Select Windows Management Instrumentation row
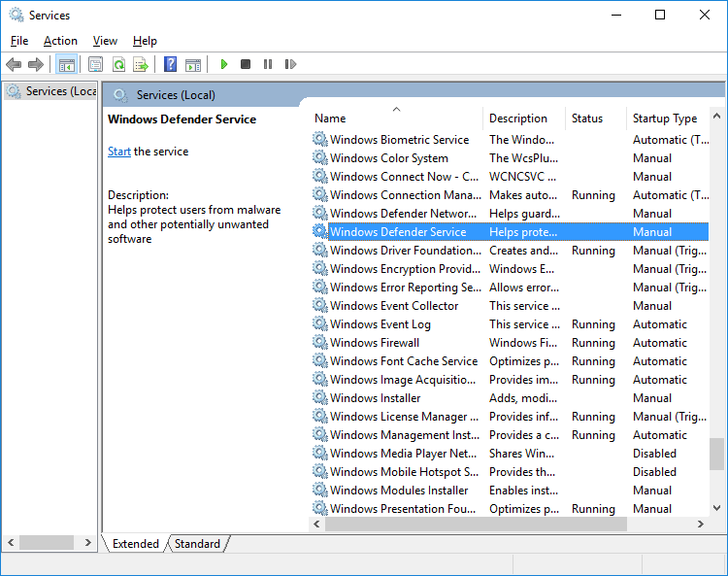The height and width of the screenshot is (576, 728). click(510, 435)
